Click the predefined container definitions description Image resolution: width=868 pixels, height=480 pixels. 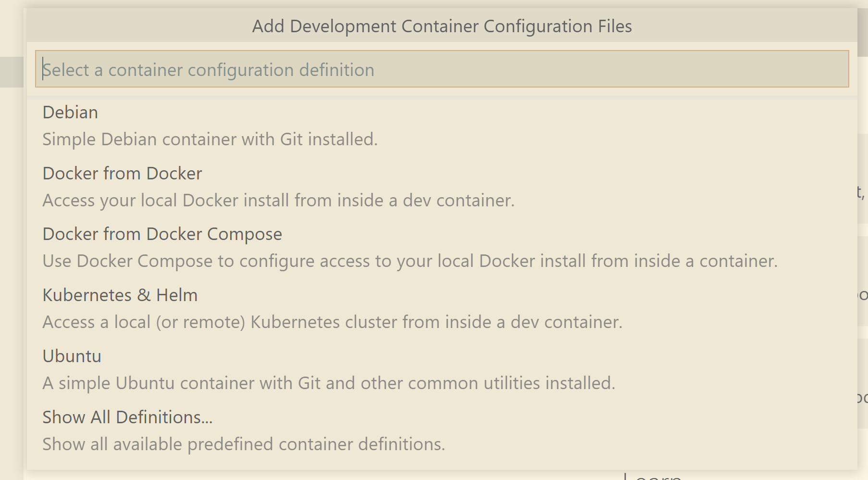click(x=244, y=444)
